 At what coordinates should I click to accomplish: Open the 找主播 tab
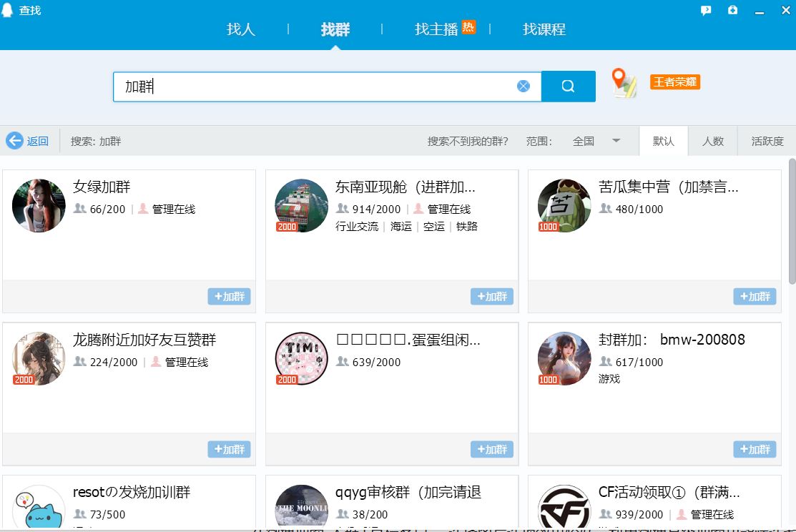coord(436,29)
